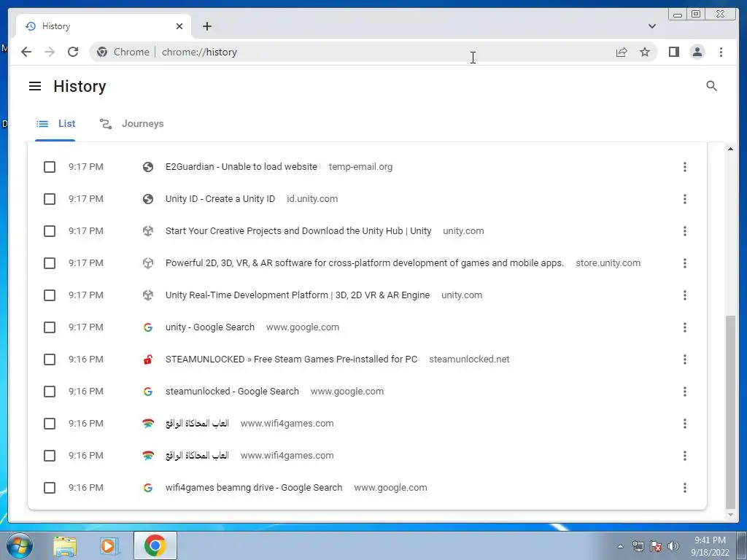Check the E2Guardian history entry checkbox
Viewport: 747px width, 560px height.
point(50,167)
